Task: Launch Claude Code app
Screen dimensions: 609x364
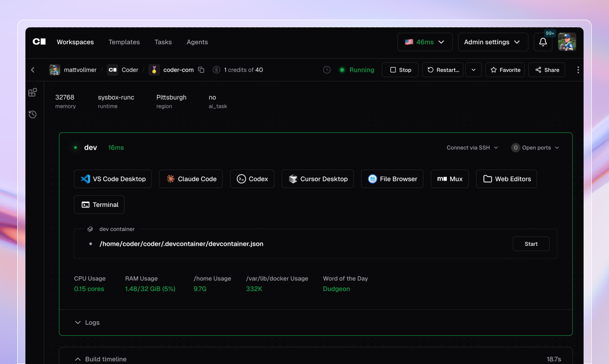Action: [191, 179]
